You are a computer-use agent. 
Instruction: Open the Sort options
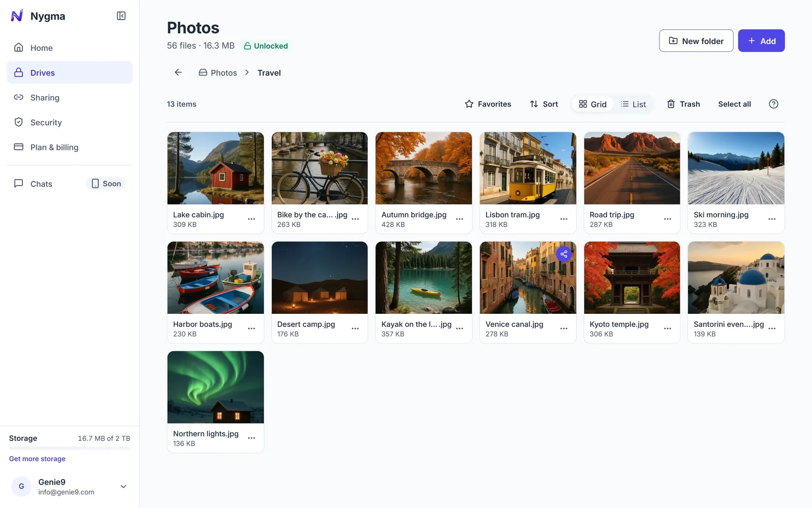click(544, 104)
